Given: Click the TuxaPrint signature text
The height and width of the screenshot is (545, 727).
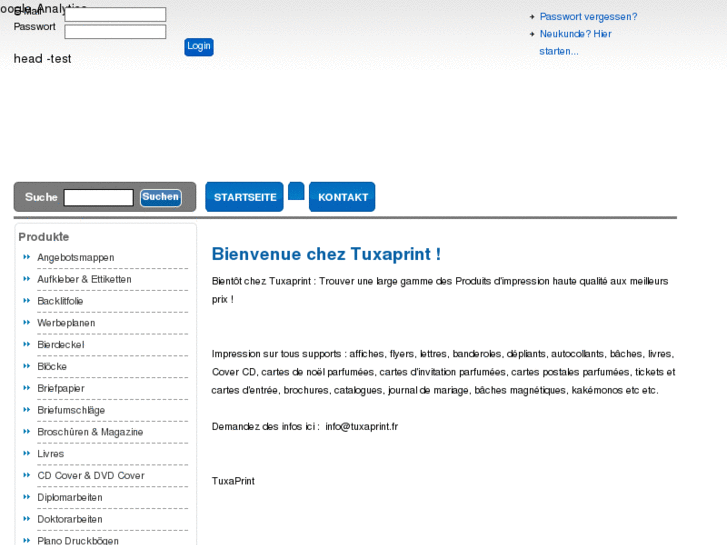Looking at the screenshot, I should [x=233, y=481].
